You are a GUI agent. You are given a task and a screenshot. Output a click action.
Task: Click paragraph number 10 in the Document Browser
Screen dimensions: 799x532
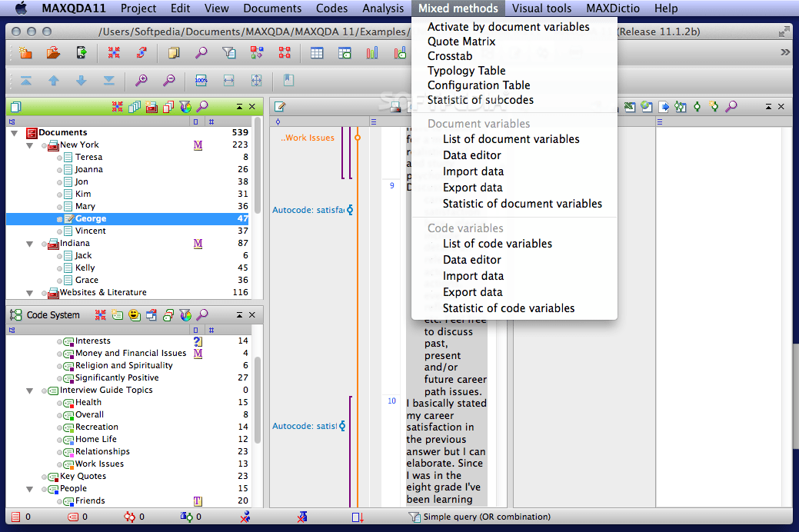(391, 401)
